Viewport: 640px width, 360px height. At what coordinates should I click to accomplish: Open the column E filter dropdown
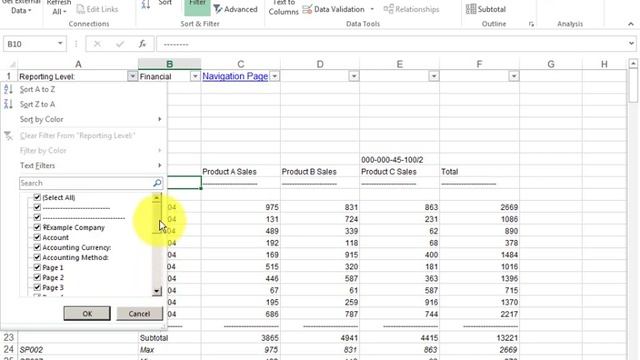point(433,76)
